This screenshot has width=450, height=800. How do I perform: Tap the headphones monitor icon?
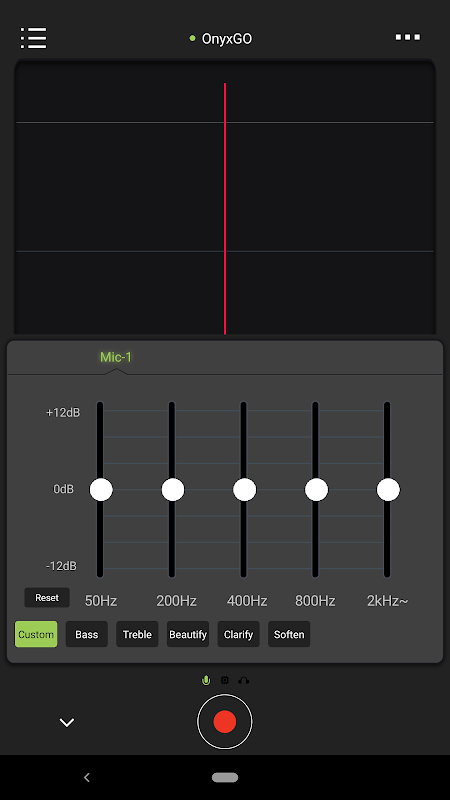coord(243,680)
